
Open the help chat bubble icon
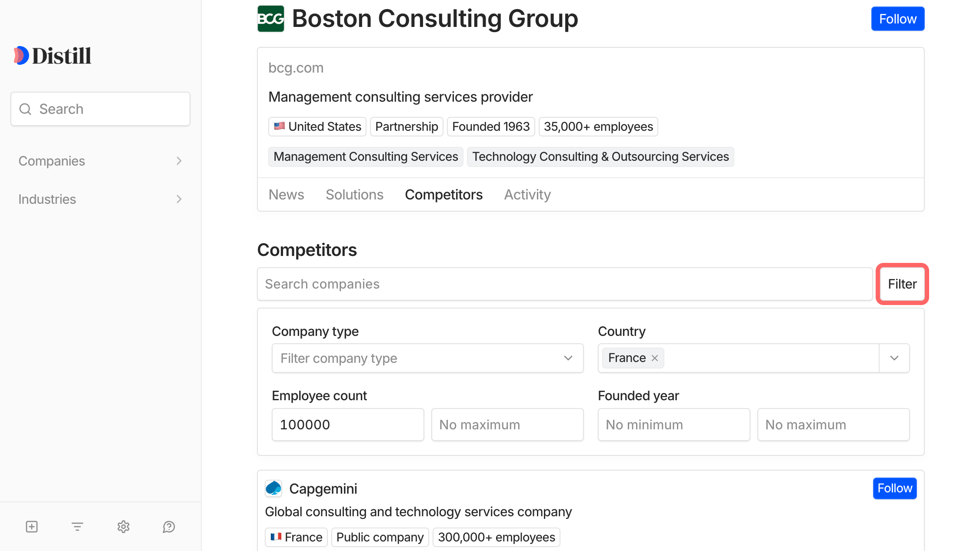click(169, 527)
